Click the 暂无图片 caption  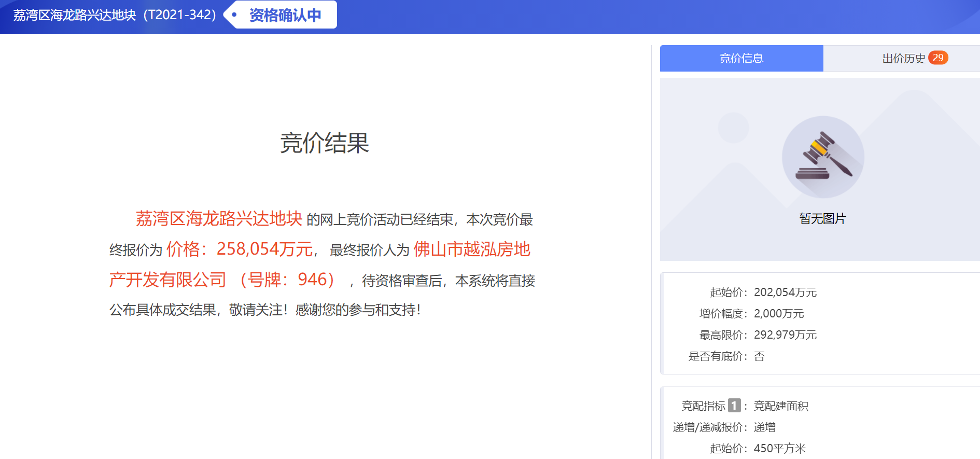point(822,219)
